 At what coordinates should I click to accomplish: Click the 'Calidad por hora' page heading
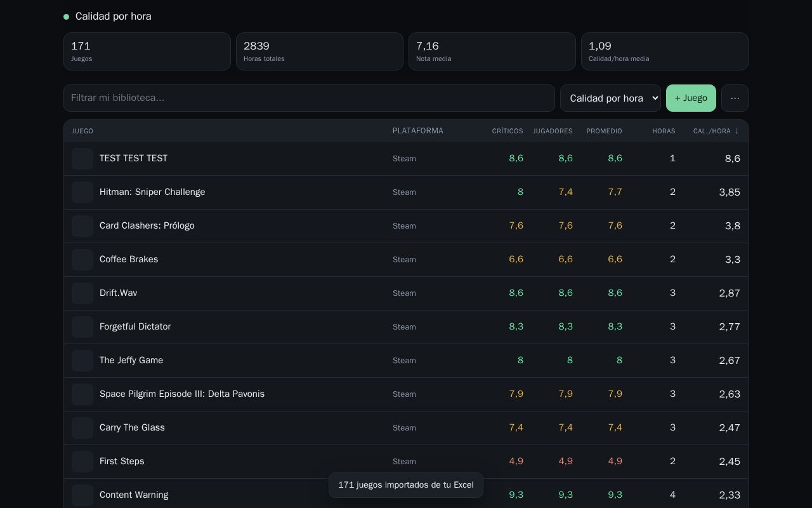pyautogui.click(x=114, y=17)
